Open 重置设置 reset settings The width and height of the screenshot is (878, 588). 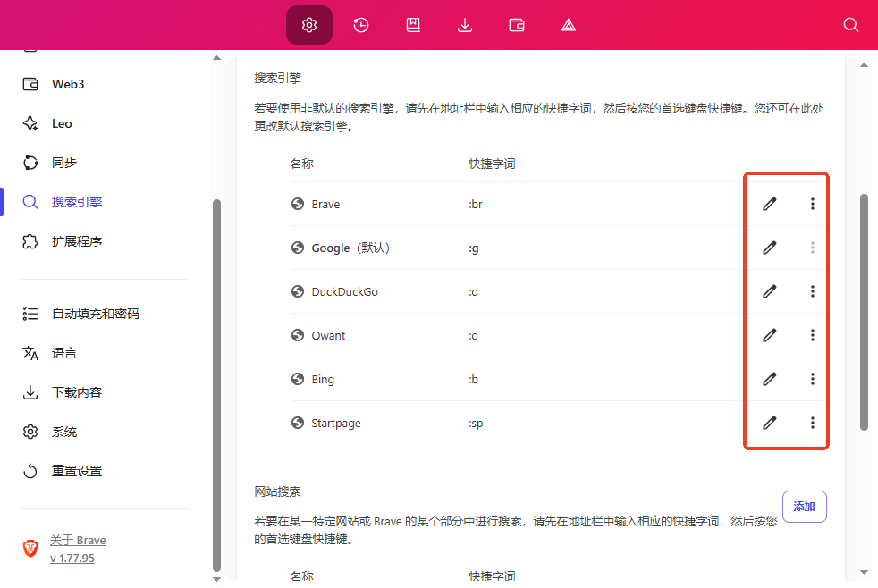coord(77,471)
